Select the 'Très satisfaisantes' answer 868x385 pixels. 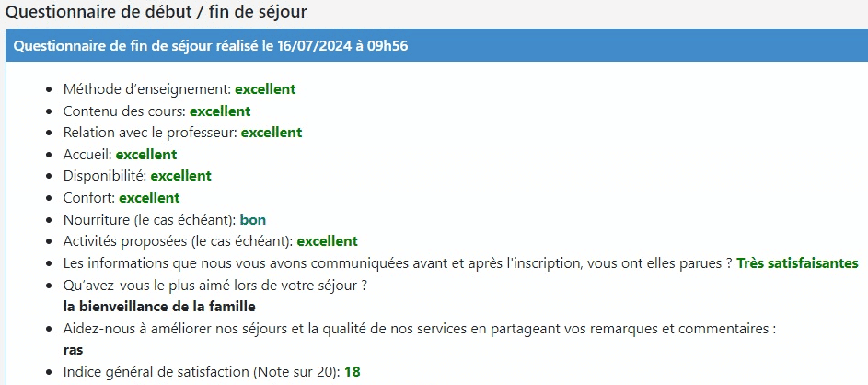click(x=797, y=263)
